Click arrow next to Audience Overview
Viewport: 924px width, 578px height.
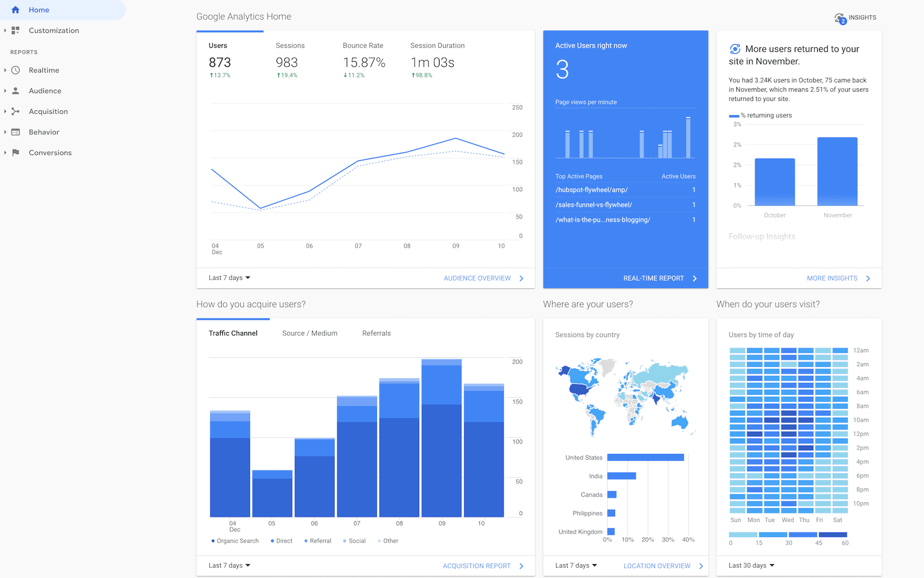(x=521, y=278)
